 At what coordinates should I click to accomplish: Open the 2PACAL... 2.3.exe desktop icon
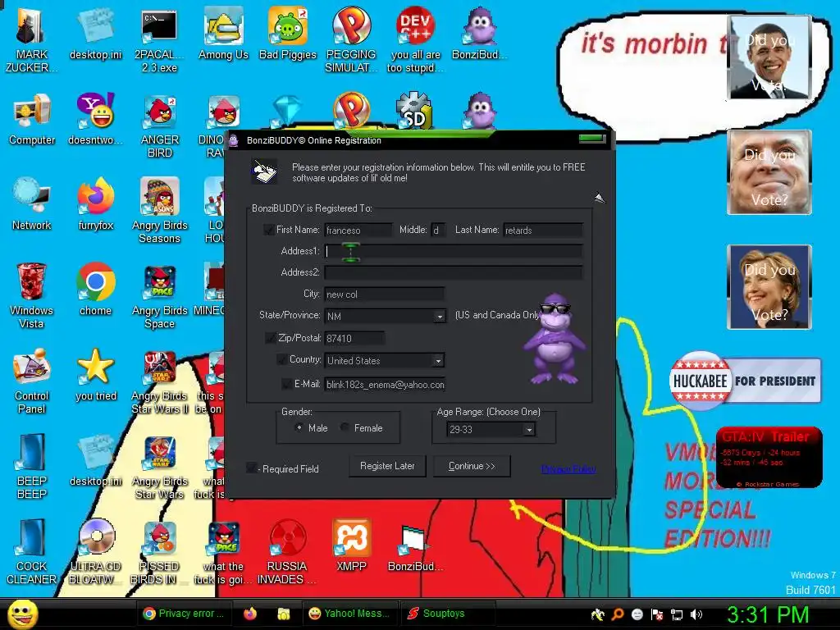click(x=159, y=40)
